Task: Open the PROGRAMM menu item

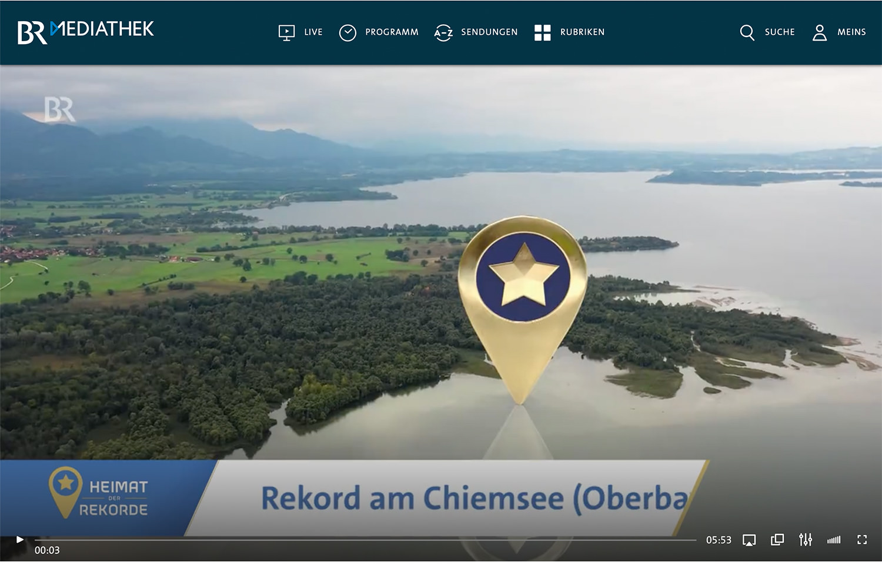Action: coord(392,32)
